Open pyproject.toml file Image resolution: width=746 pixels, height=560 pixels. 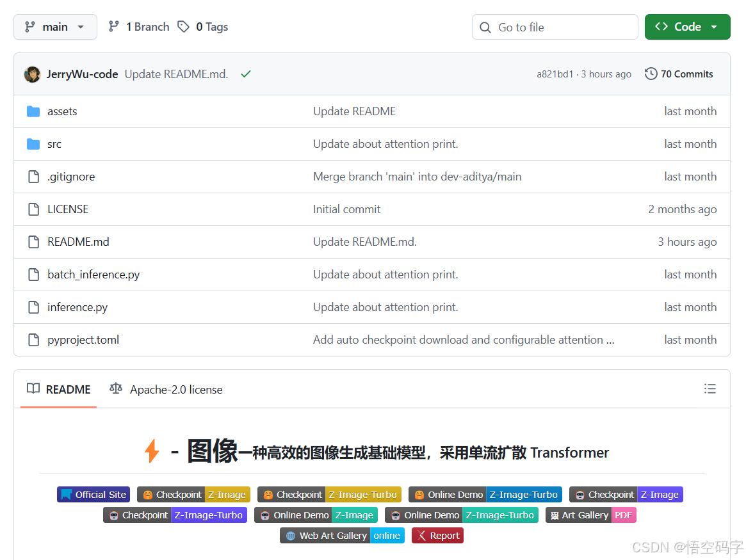point(83,340)
